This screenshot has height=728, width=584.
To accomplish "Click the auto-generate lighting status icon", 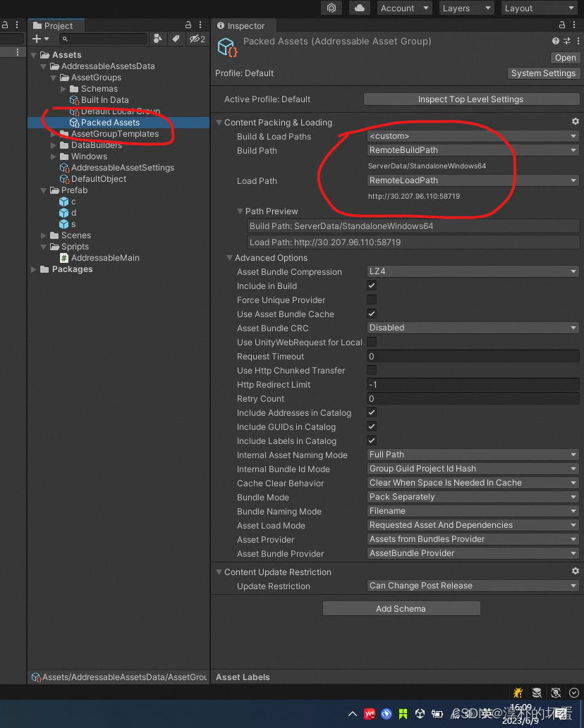I will click(556, 693).
